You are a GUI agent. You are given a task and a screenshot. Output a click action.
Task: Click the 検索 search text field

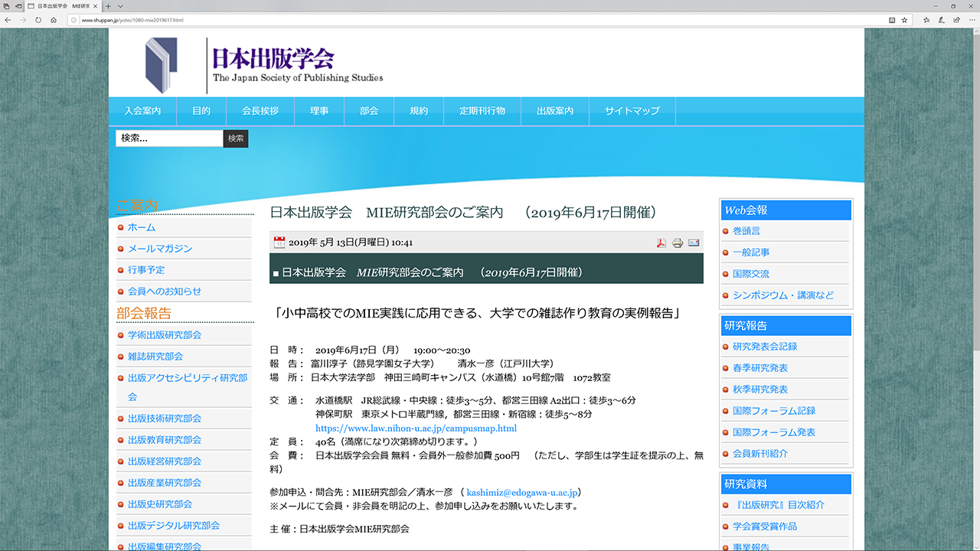pos(169,139)
